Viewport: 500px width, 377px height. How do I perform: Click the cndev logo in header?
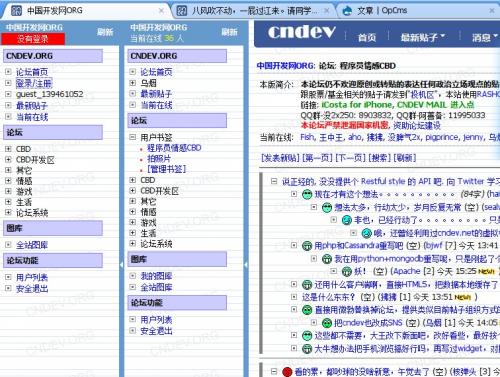(301, 32)
